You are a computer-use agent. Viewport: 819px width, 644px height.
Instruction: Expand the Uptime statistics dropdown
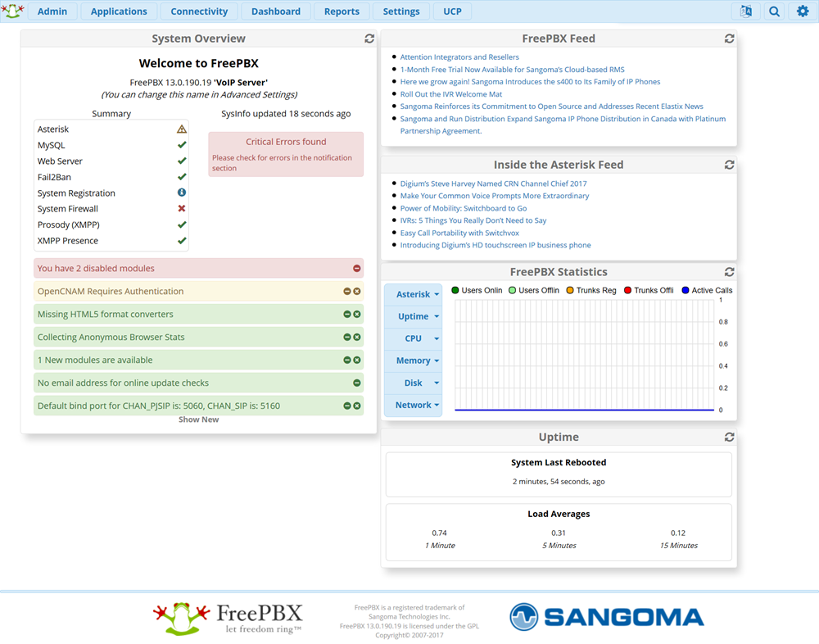click(413, 316)
